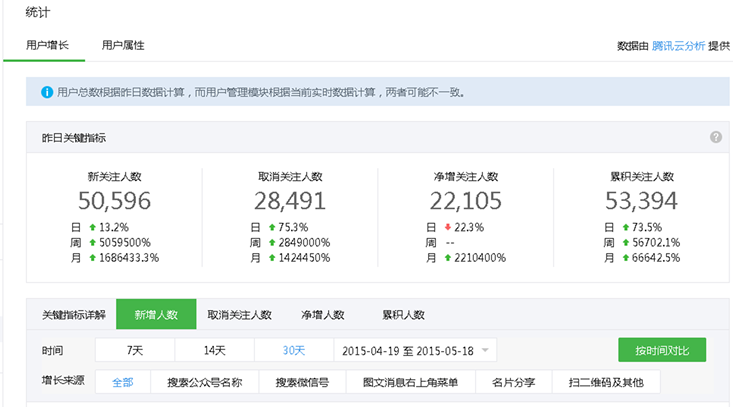Select the 新增人数 metric tab
The height and width of the screenshot is (407, 733).
pyautogui.click(x=156, y=314)
